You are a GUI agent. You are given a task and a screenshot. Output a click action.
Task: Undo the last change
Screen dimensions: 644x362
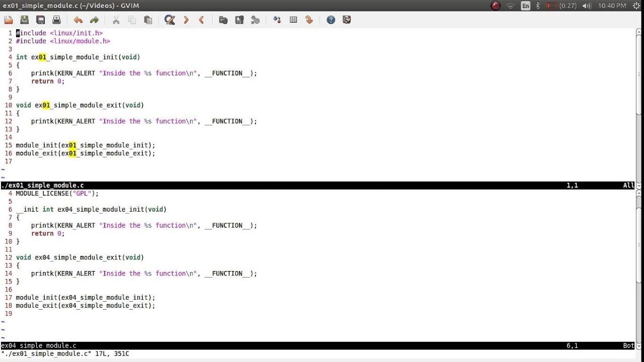(x=78, y=20)
